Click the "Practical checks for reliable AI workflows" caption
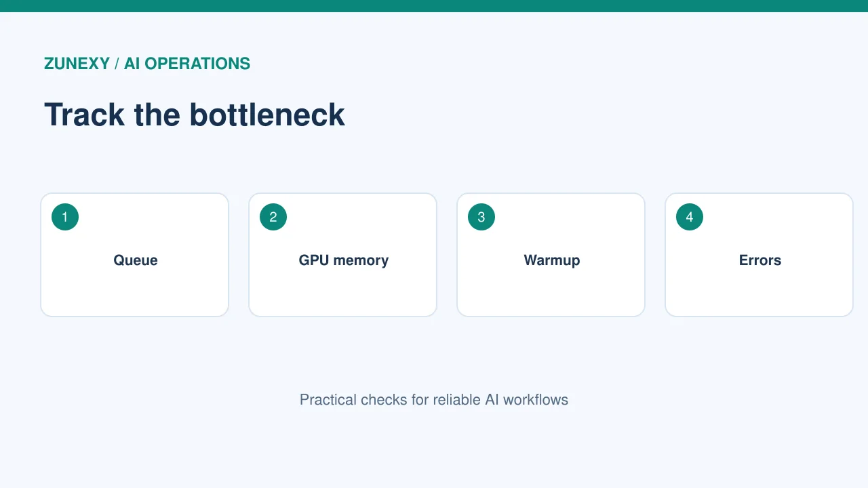 coord(434,400)
